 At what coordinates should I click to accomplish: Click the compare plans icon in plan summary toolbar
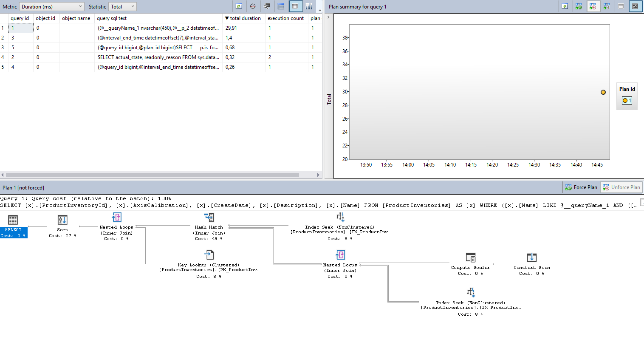point(606,6)
